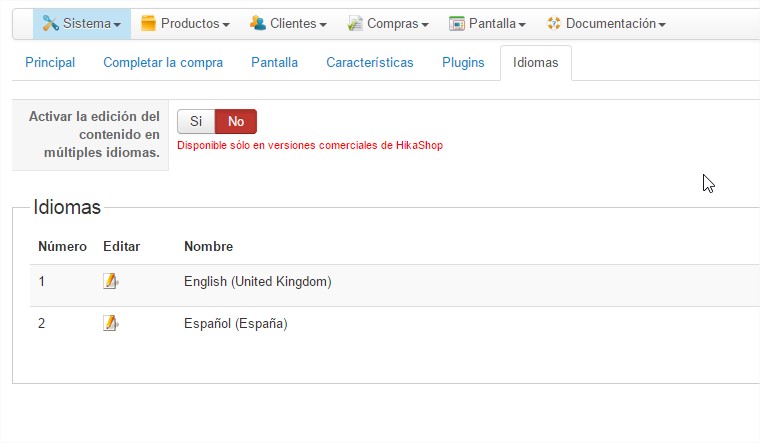Click the Documentación lifebuoy icon
Viewport: 760px width, 443px height.
pos(554,23)
